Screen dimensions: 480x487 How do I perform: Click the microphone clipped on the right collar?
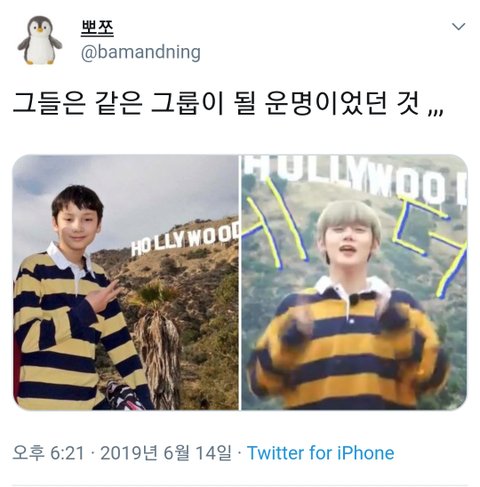(353, 299)
